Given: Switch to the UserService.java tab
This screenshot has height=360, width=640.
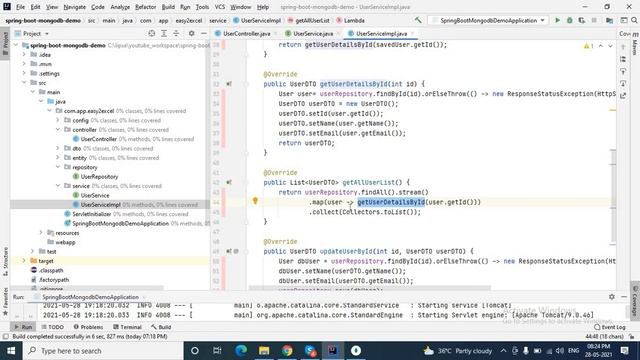Looking at the screenshot, I should click(x=313, y=33).
